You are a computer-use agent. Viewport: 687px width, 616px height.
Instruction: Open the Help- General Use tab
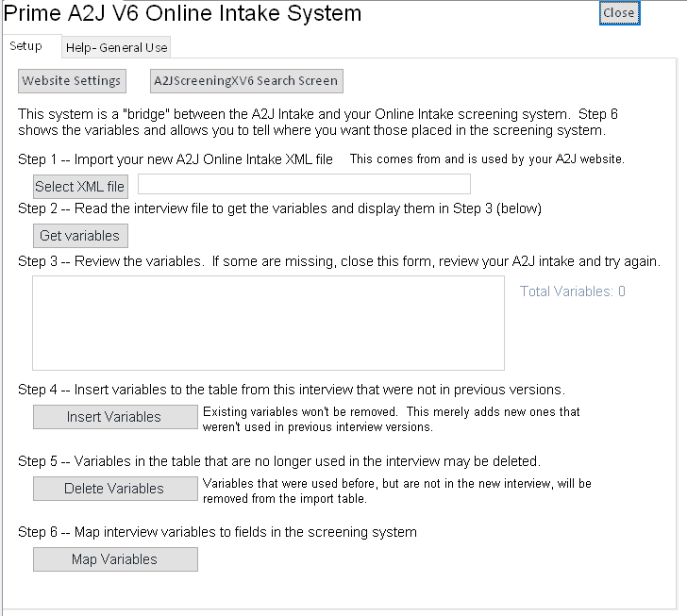pos(117,48)
